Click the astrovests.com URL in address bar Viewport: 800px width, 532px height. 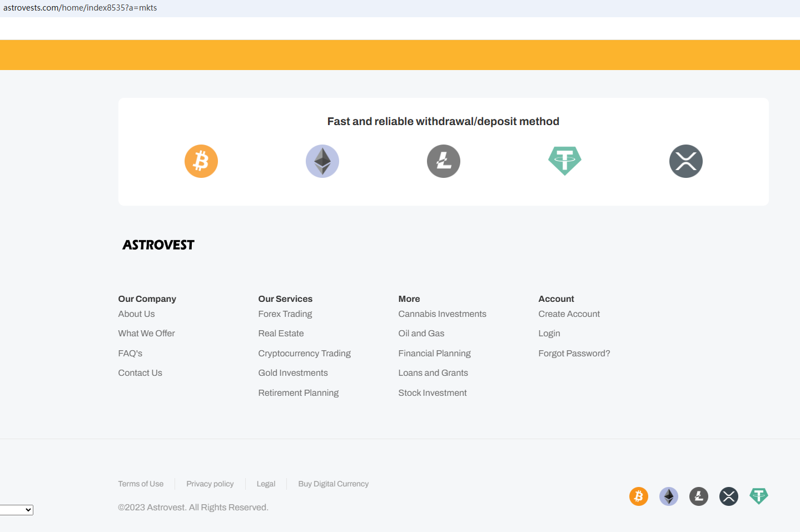(x=80, y=8)
